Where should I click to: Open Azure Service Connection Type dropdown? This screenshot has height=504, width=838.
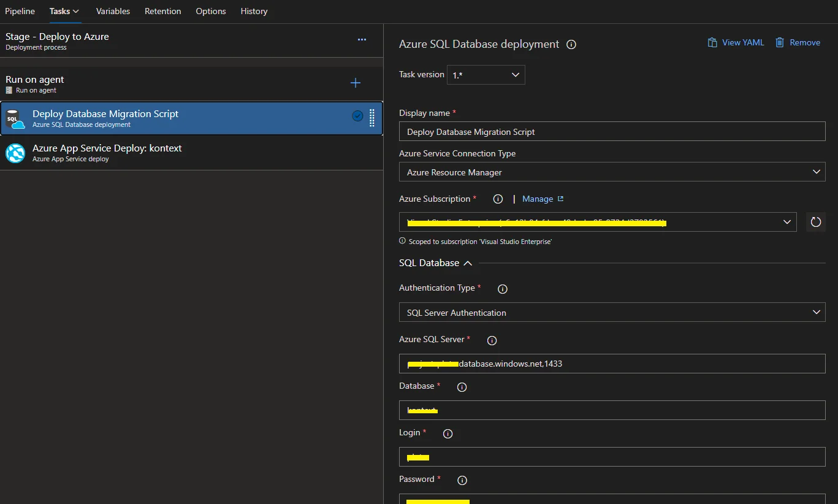(x=612, y=172)
